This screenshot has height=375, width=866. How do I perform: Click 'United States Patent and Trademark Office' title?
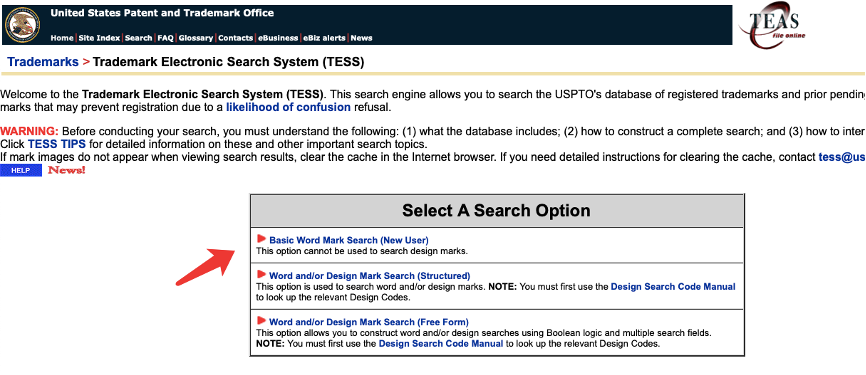tap(162, 13)
